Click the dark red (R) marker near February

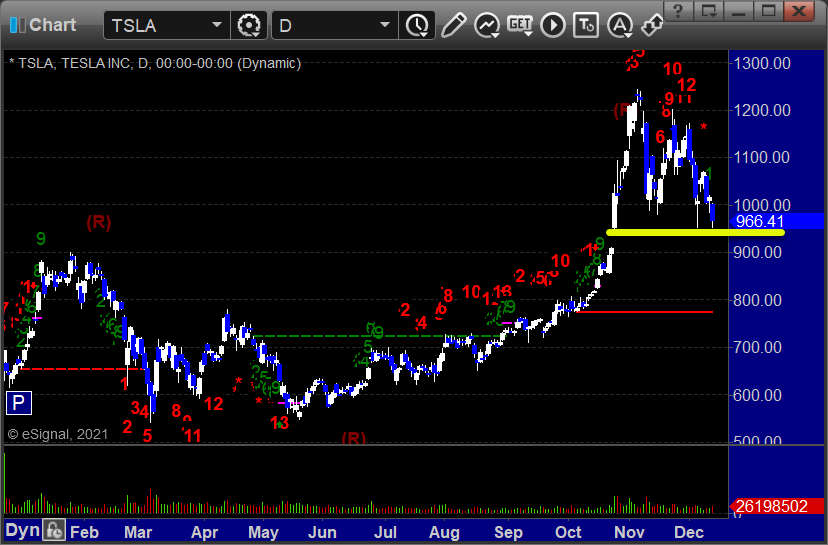click(99, 222)
